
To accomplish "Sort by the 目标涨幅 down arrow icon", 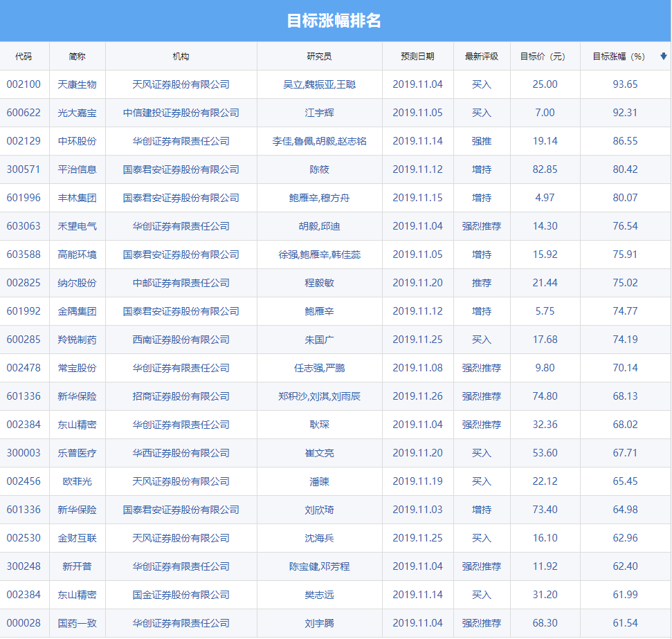I will (664, 56).
